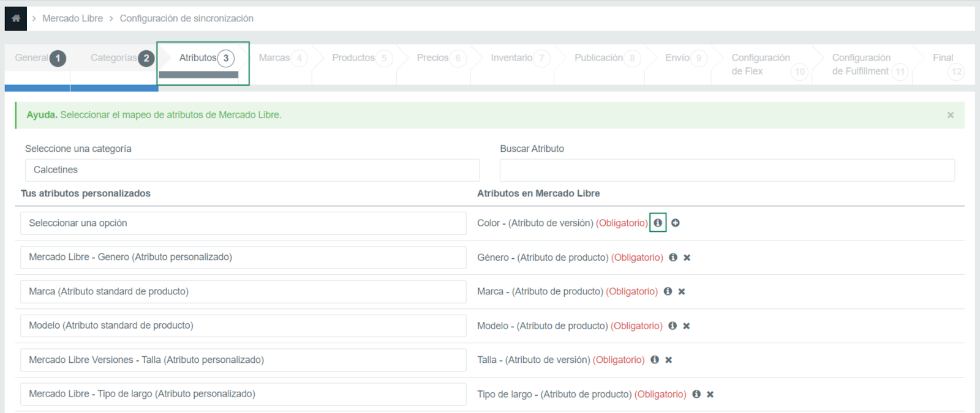Go to the Marcas step tab

click(282, 58)
